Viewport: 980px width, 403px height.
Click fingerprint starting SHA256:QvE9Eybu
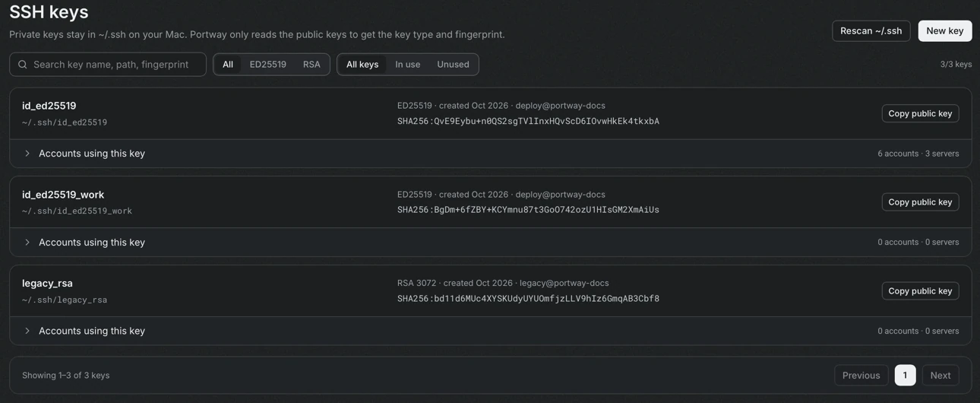(528, 122)
